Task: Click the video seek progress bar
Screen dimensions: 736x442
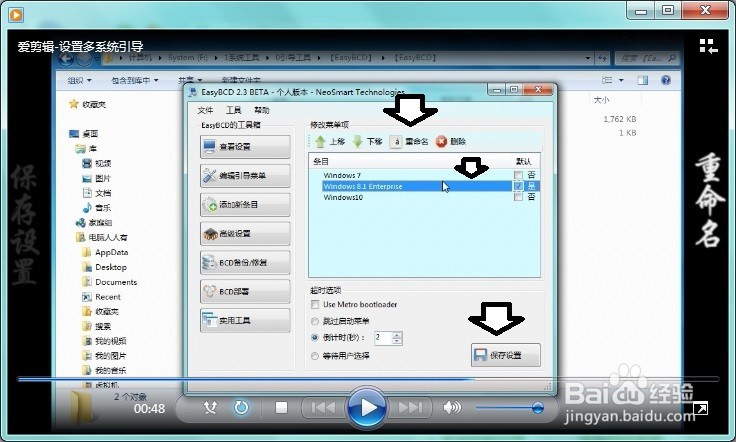Action: [x=368, y=379]
